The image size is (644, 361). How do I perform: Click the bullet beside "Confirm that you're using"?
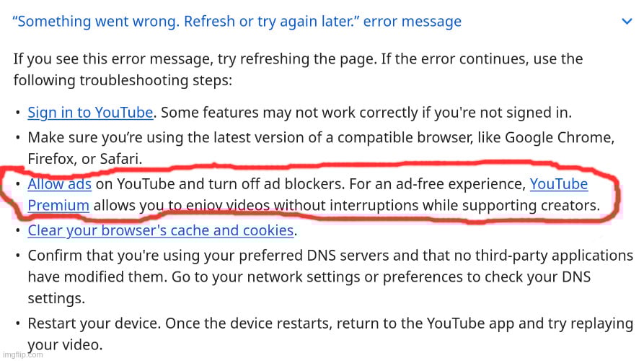tap(17, 256)
